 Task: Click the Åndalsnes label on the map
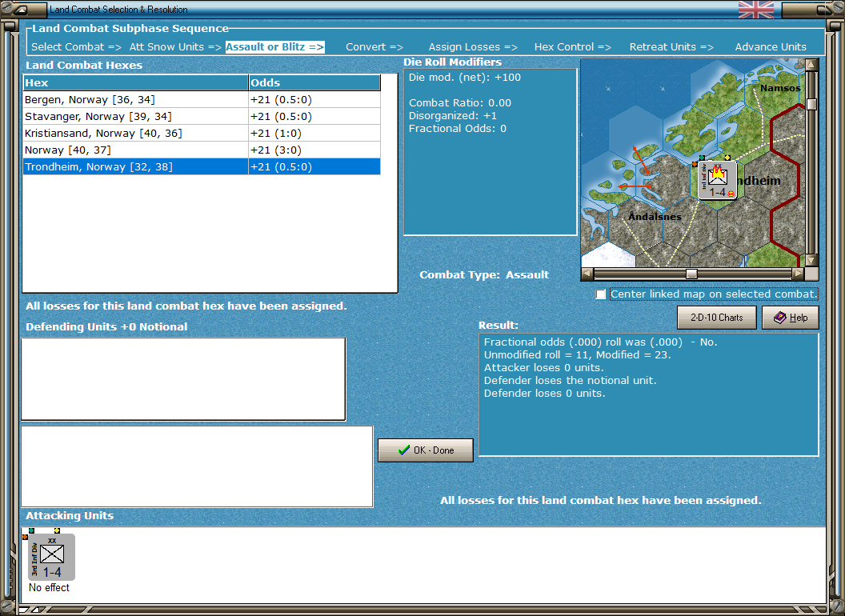655,216
